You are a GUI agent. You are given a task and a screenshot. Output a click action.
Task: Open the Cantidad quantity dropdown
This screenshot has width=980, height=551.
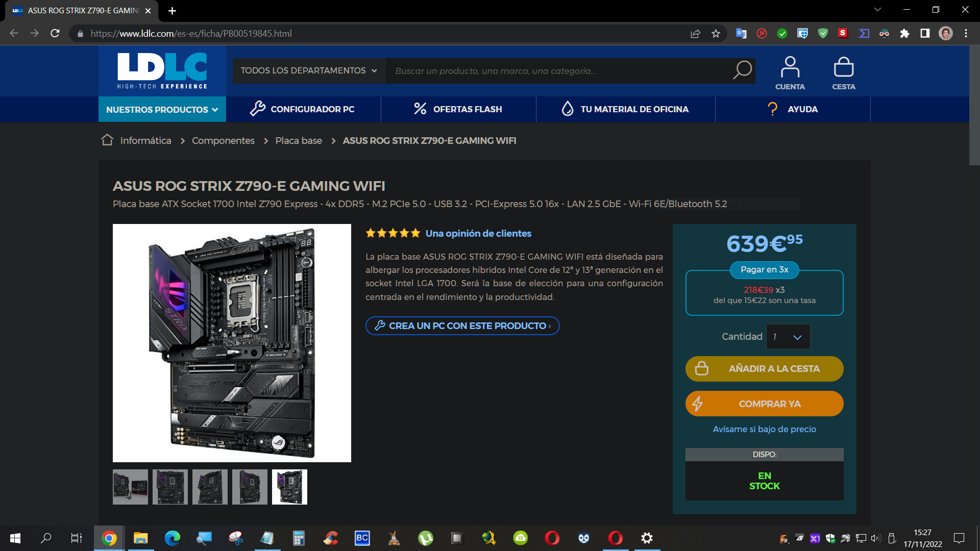[x=788, y=337]
